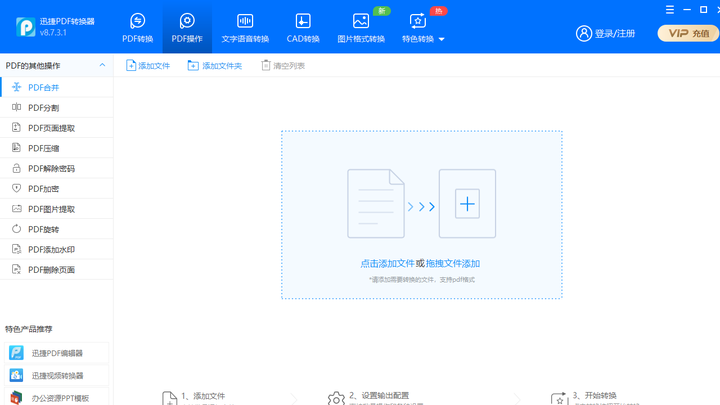This screenshot has height=405, width=720.
Task: Click the 3、开始转换 step label
Action: [x=594, y=395]
